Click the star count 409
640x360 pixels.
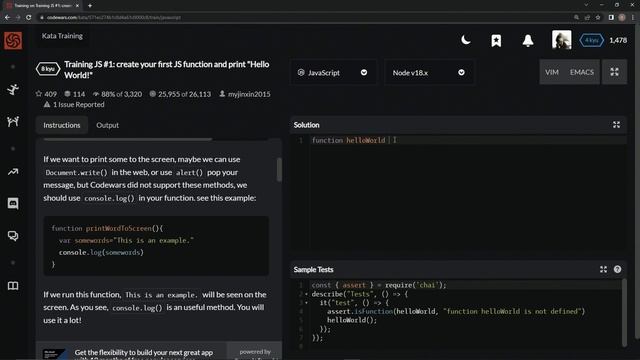(46, 94)
